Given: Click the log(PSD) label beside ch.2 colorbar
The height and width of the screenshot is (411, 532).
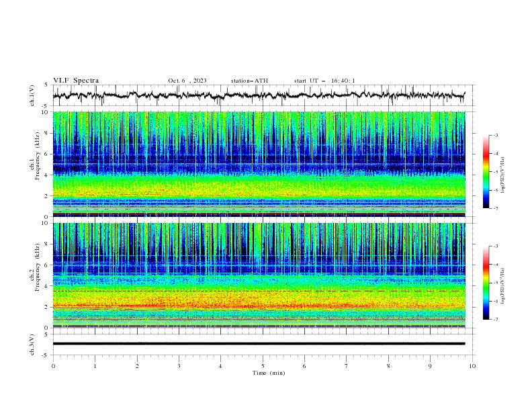Looking at the screenshot, I should click(502, 285).
